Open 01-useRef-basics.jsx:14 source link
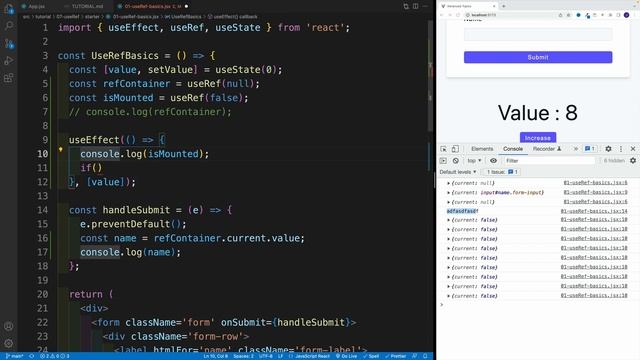The image size is (640, 360). (594, 211)
